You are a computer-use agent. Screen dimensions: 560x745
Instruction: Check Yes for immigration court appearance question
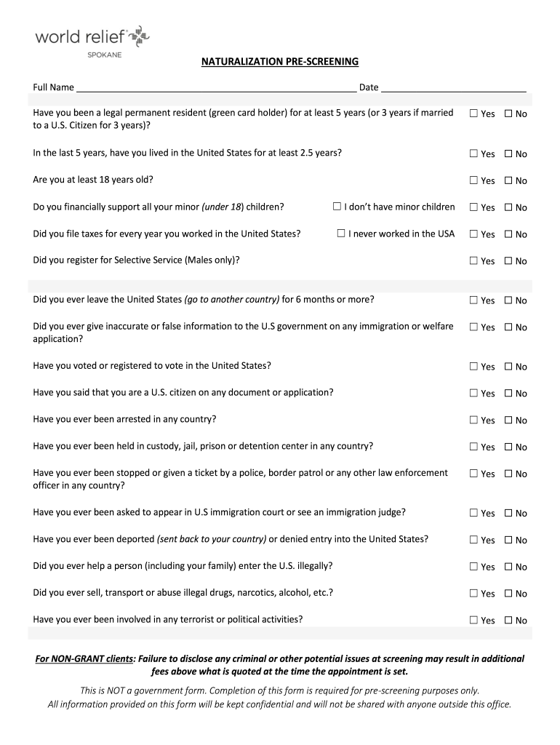tap(474, 513)
